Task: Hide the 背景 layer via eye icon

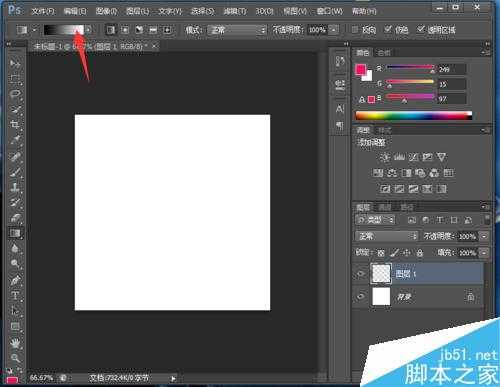Action: (x=361, y=296)
